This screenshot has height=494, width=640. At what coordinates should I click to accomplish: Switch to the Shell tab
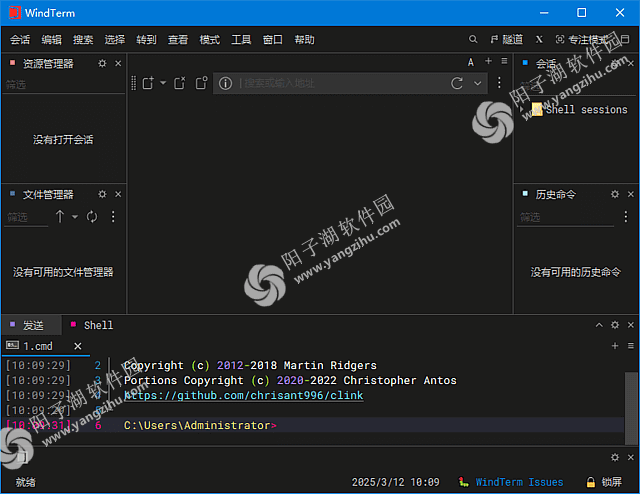point(92,325)
